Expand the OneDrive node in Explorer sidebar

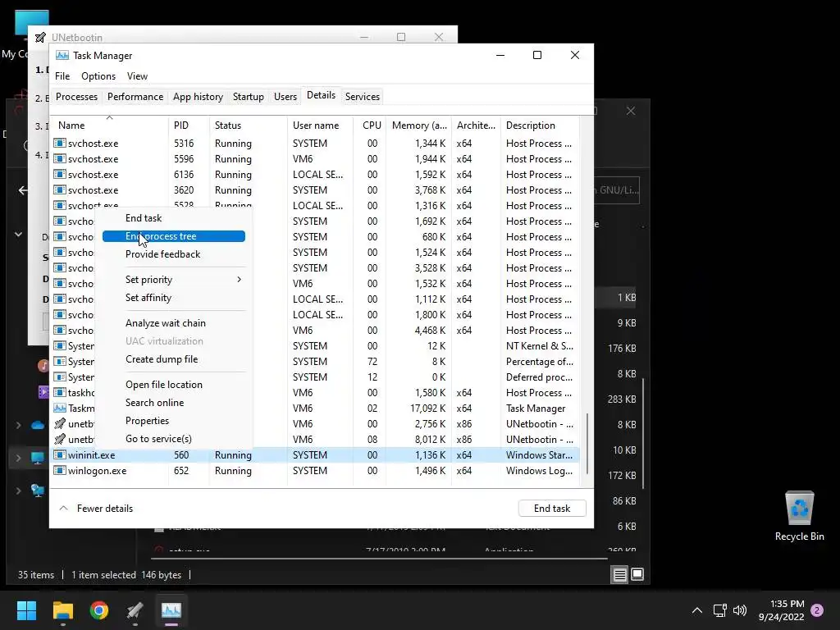click(18, 425)
